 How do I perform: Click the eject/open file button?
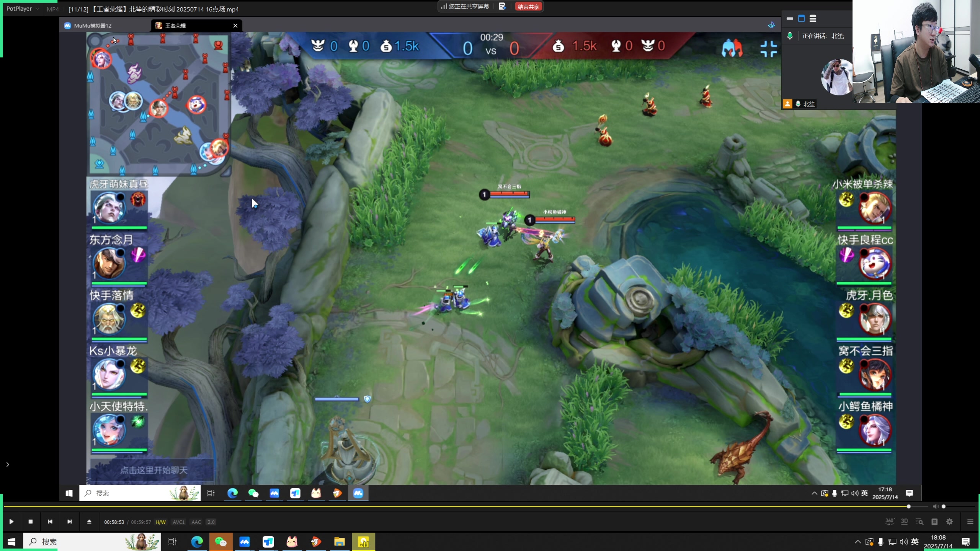[x=89, y=522]
